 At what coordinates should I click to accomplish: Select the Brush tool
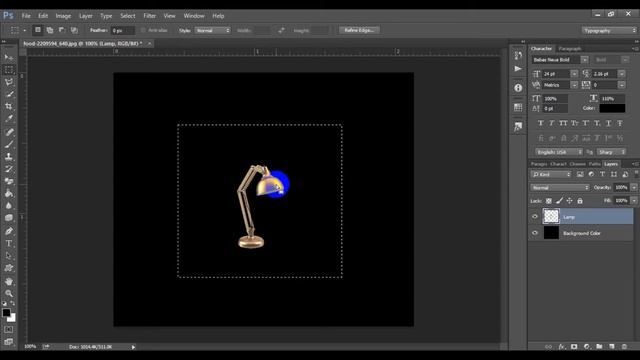point(9,144)
